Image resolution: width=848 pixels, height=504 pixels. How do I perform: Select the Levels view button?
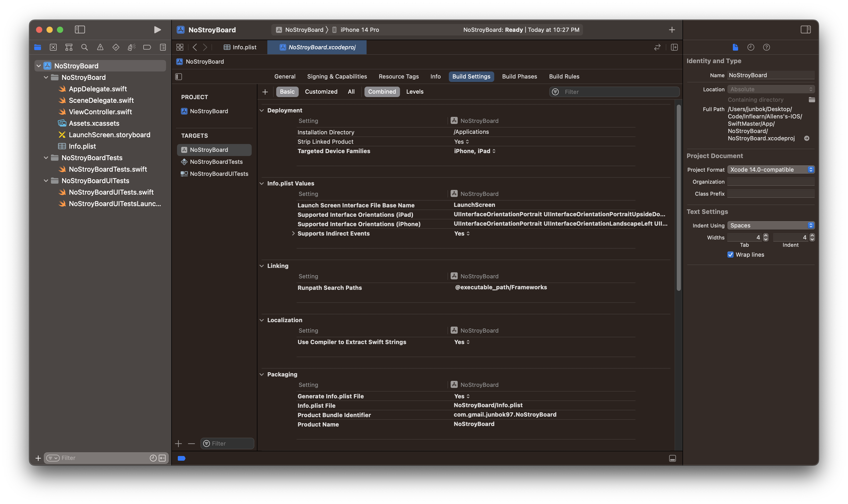[x=415, y=92]
